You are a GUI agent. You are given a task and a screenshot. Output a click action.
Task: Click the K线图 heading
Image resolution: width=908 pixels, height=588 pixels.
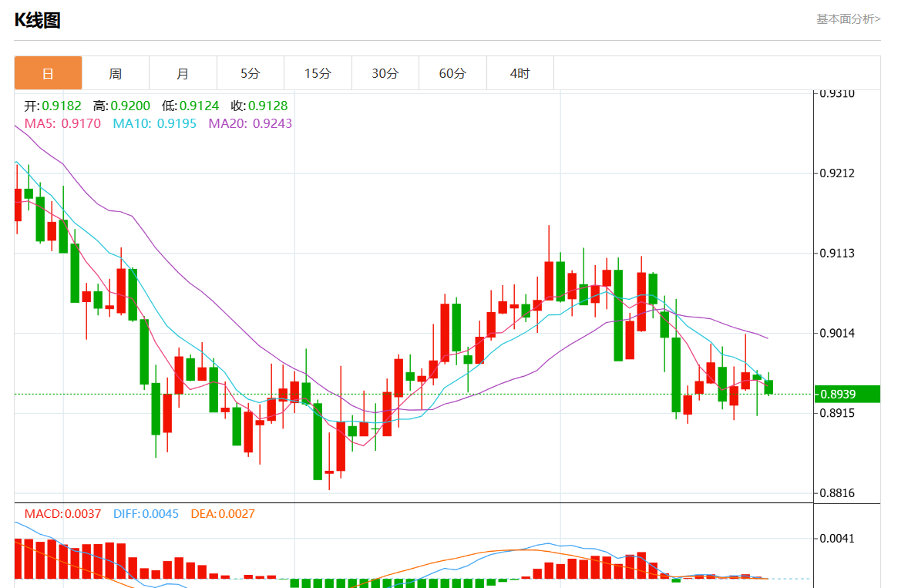click(38, 20)
